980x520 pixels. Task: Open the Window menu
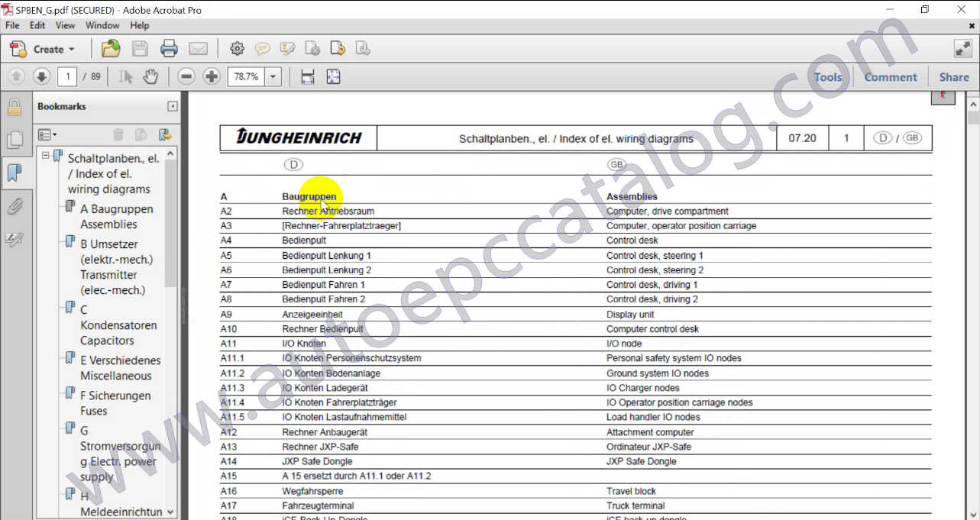click(102, 25)
